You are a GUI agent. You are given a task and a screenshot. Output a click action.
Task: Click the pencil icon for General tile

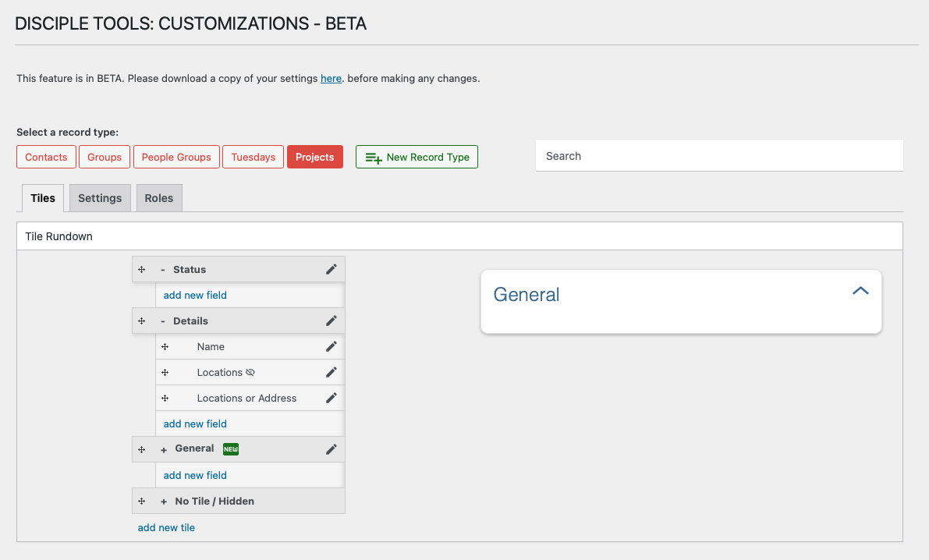332,449
